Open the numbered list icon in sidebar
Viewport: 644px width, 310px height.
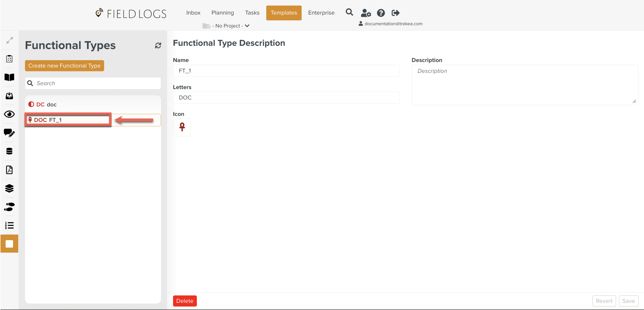[x=9, y=225]
